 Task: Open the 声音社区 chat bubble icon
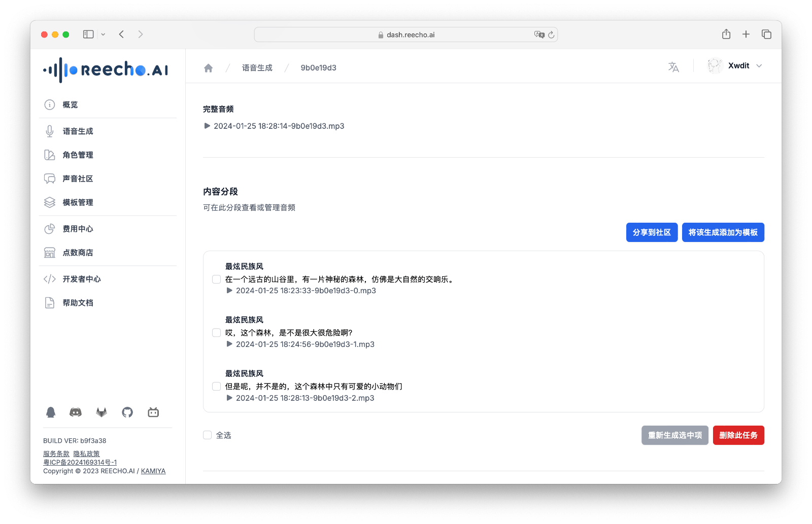tap(49, 179)
